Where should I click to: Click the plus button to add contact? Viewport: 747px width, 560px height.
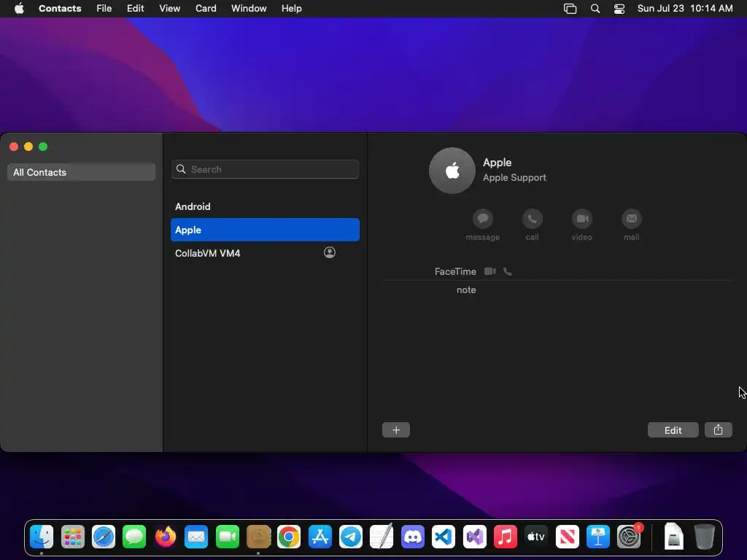[396, 430]
